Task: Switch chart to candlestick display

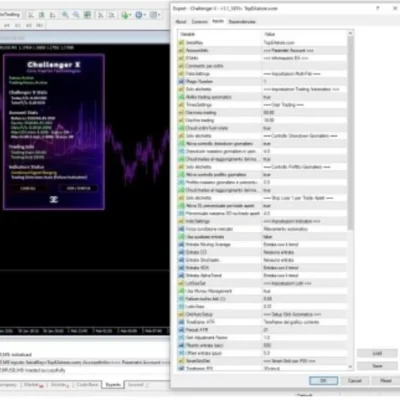Action: coord(41,15)
